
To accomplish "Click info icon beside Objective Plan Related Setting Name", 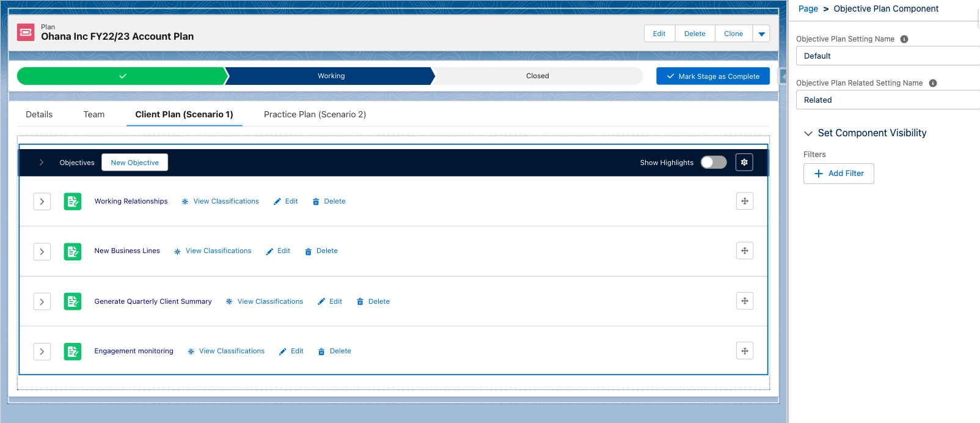I will 933,83.
